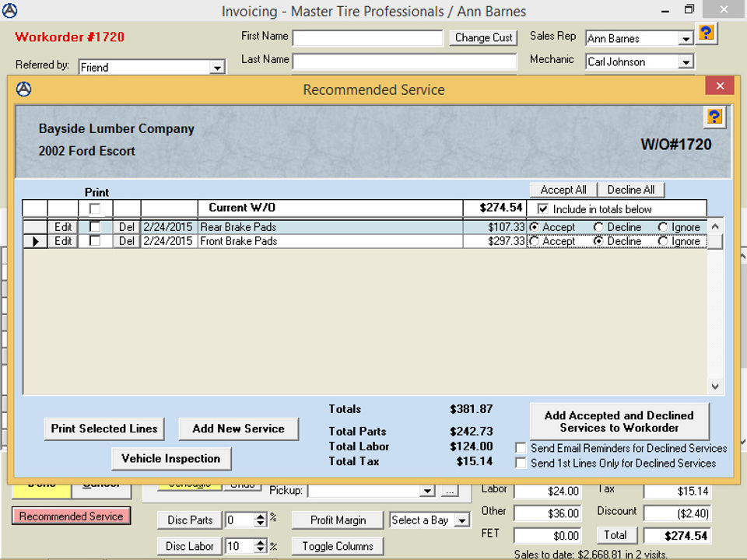This screenshot has width=747, height=560.
Task: Click the Discount field ($2.40)
Action: coord(677,513)
